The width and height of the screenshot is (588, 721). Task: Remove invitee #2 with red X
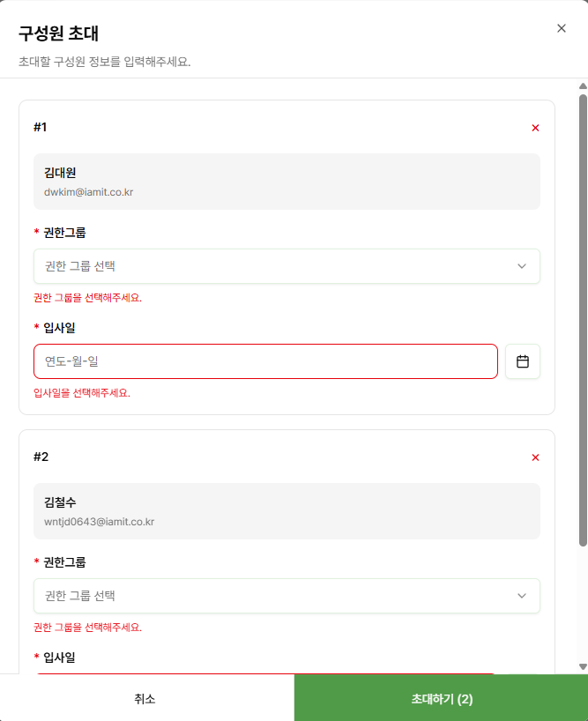[535, 457]
